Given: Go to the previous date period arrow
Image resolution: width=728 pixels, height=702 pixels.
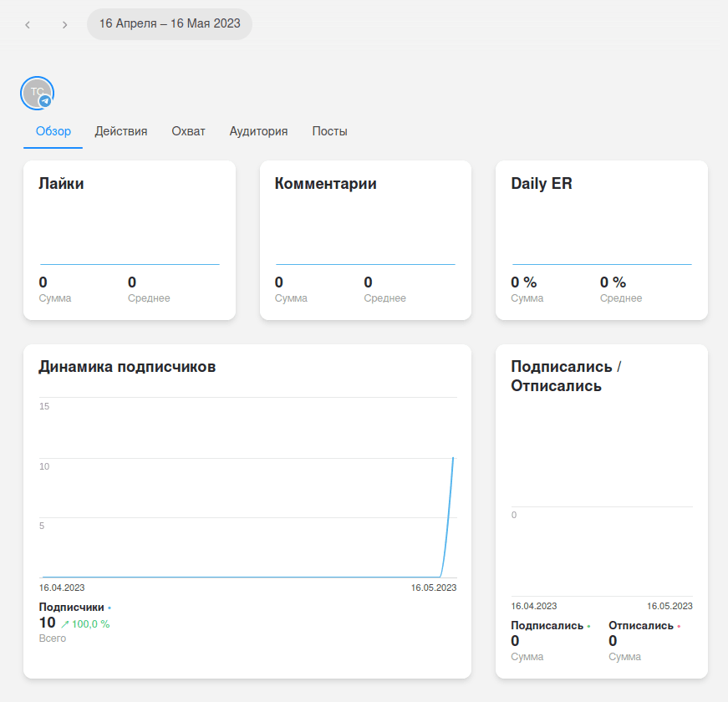Looking at the screenshot, I should click(28, 25).
